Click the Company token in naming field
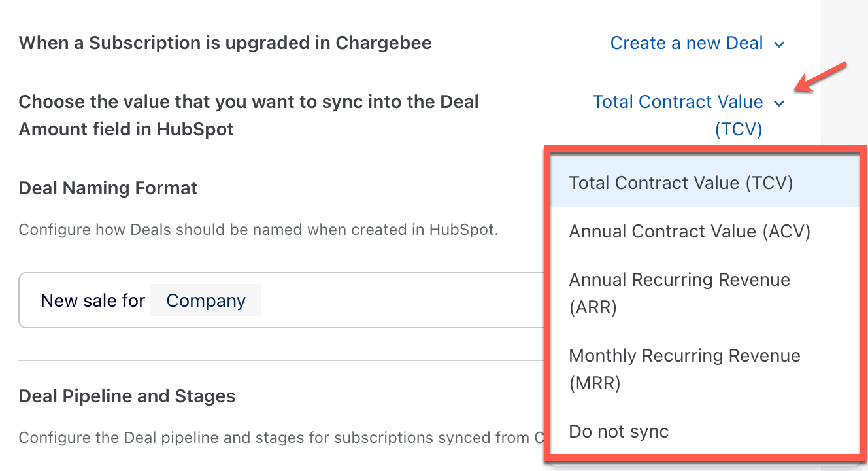 click(x=206, y=300)
